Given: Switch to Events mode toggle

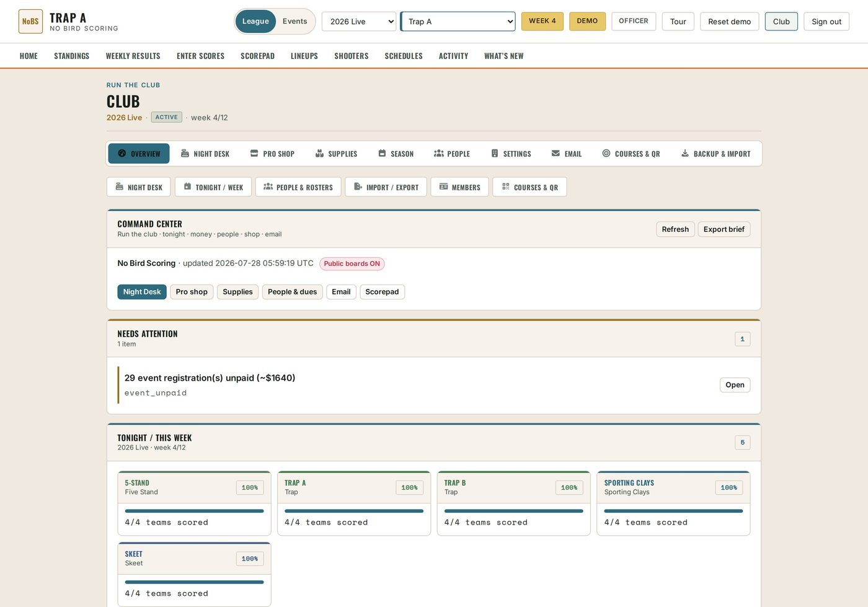Looking at the screenshot, I should tap(294, 21).
